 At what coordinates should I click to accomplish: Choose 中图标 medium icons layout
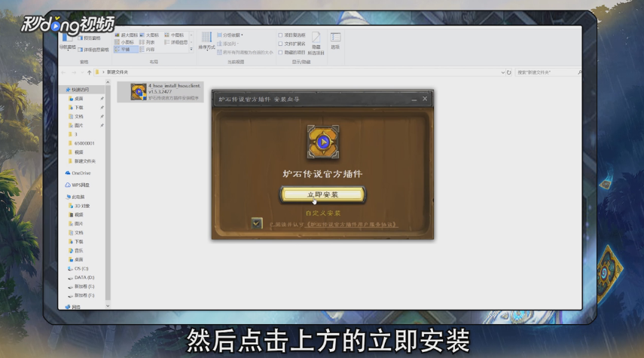[174, 35]
